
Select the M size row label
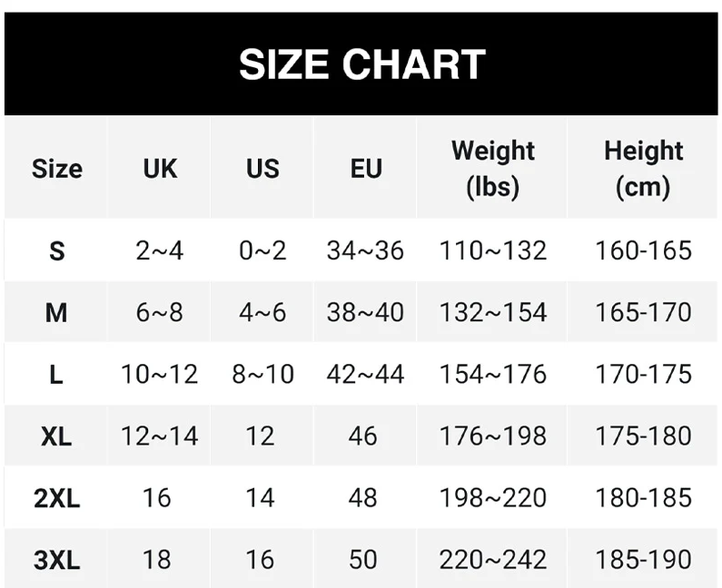pyautogui.click(x=56, y=313)
